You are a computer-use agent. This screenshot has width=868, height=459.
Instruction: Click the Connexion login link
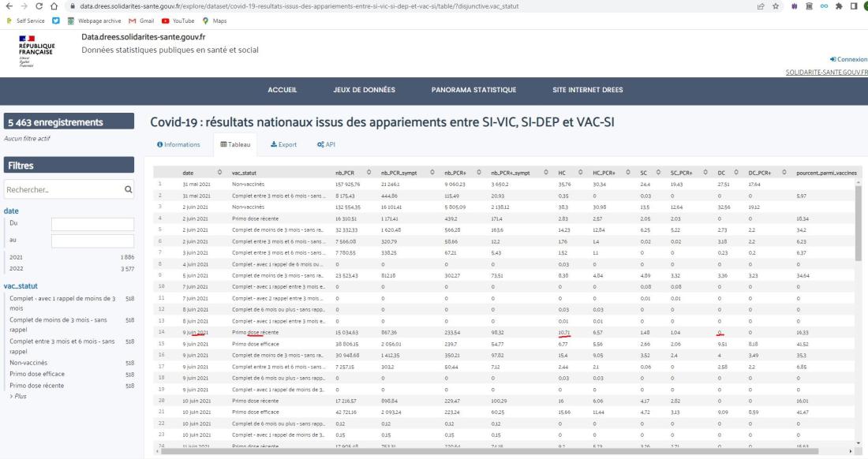point(848,59)
